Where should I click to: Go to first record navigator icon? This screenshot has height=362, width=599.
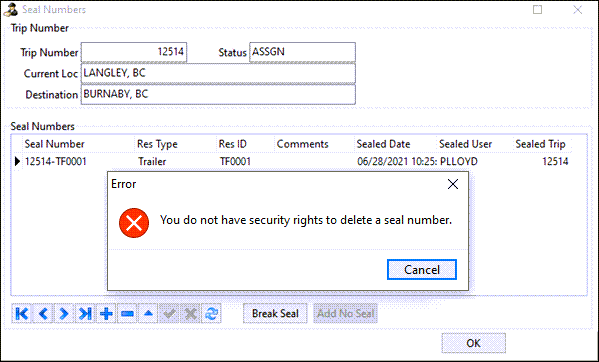[x=22, y=314]
